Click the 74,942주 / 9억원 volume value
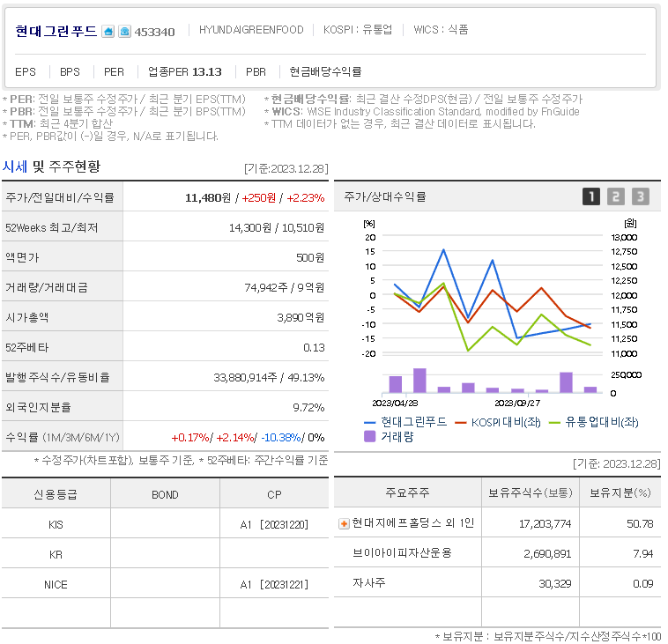Image resolution: width=668 pixels, height=644 pixels. pyautogui.click(x=284, y=288)
